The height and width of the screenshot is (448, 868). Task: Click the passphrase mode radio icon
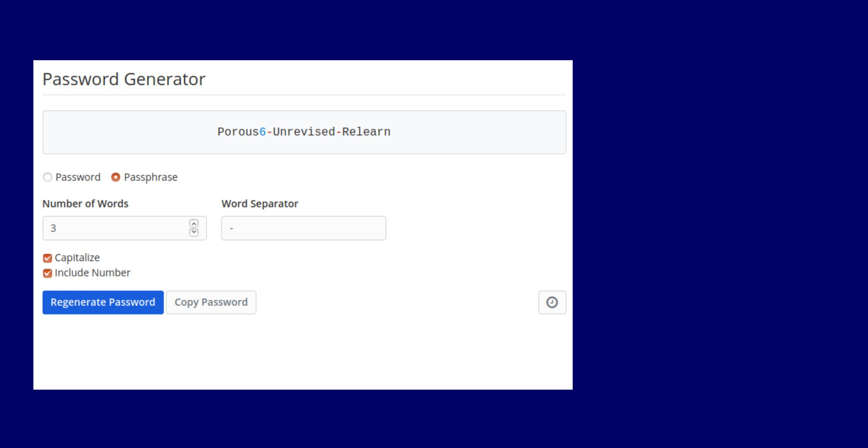click(x=115, y=177)
